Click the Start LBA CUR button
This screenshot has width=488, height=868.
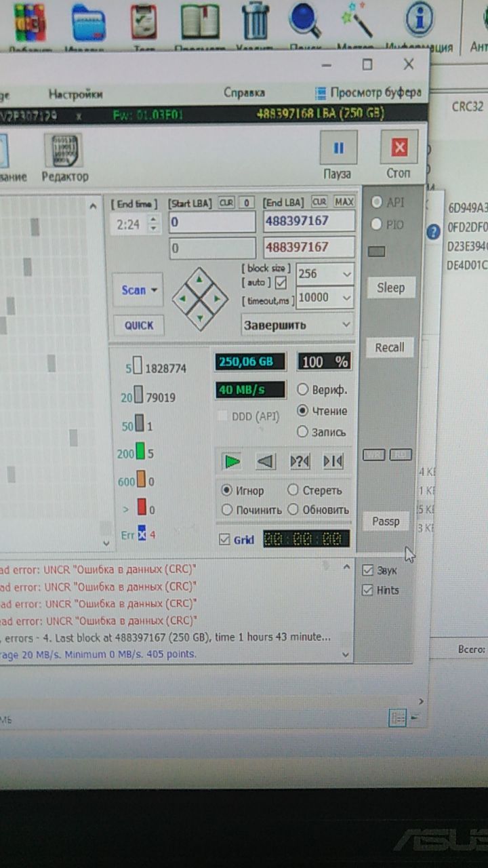[x=226, y=203]
